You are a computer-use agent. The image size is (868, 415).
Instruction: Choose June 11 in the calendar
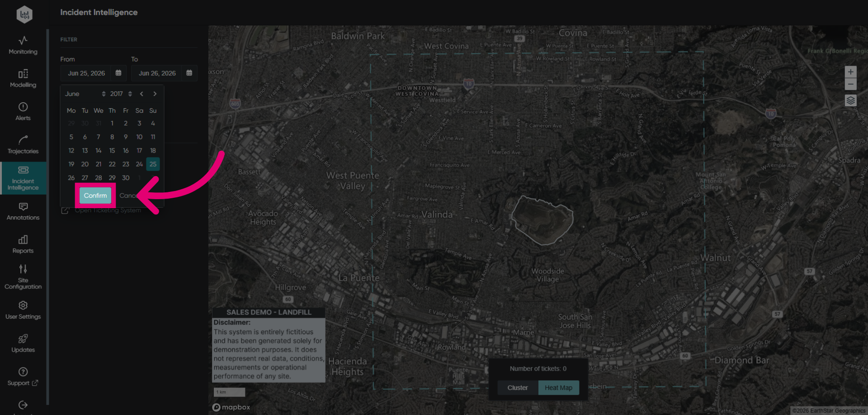153,137
